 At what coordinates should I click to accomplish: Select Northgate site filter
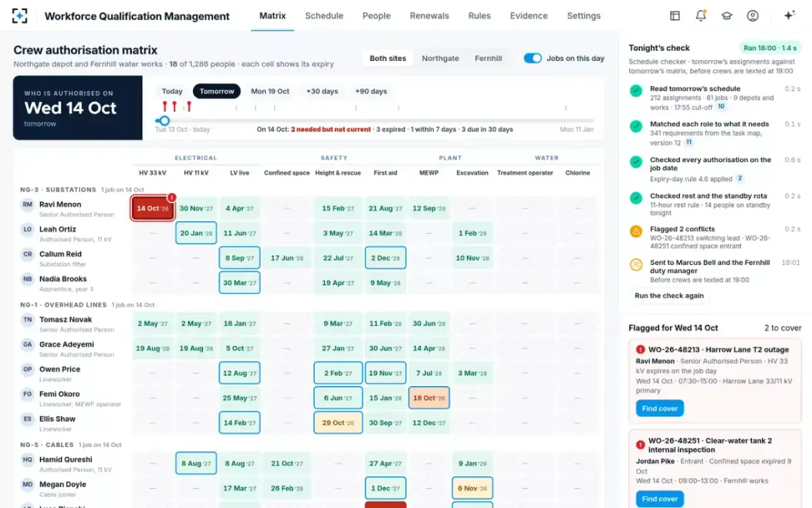coord(441,58)
